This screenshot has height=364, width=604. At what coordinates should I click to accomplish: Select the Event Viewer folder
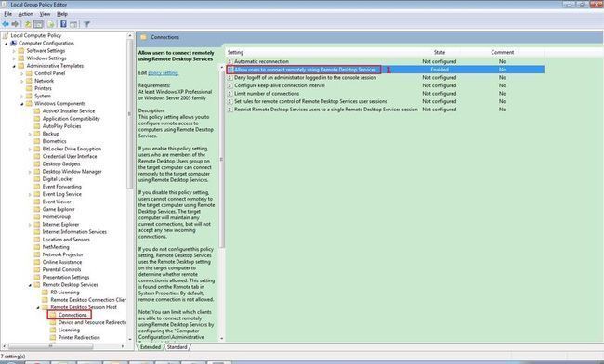point(57,201)
